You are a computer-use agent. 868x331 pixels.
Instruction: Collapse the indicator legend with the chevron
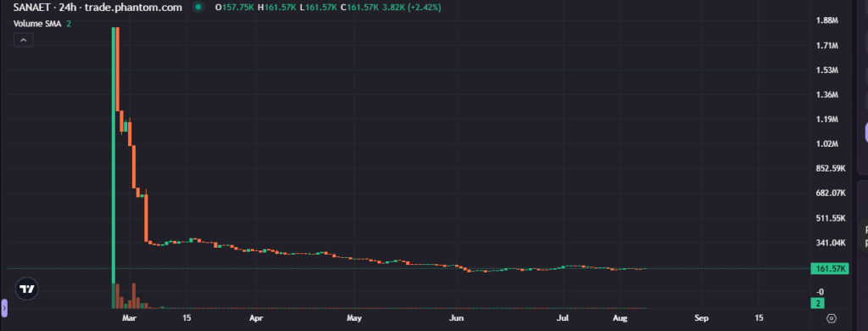point(23,40)
